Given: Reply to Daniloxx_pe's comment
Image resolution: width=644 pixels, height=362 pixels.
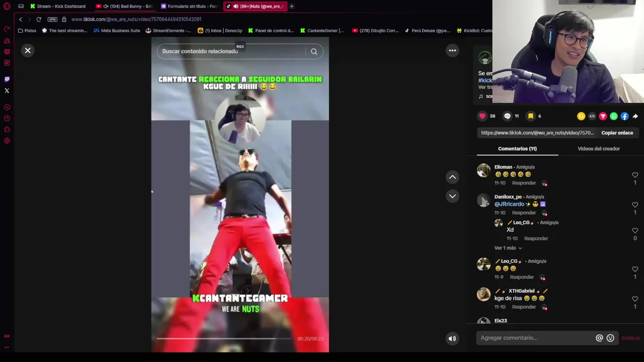Looking at the screenshot, I should click(x=524, y=213).
